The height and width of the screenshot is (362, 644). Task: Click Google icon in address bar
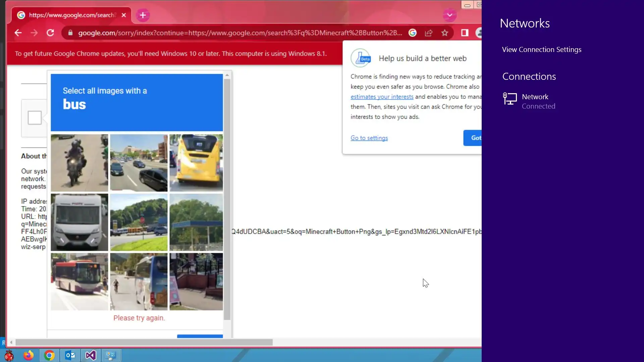[412, 33]
